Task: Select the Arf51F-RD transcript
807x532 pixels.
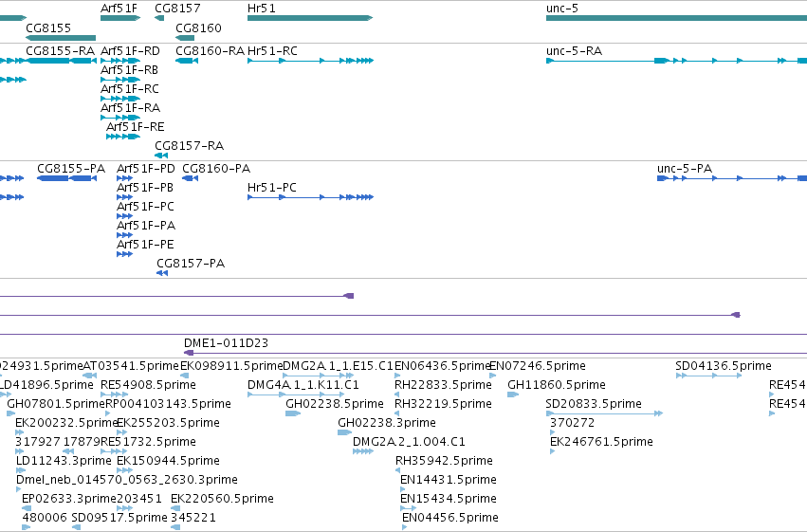Action: (x=120, y=61)
